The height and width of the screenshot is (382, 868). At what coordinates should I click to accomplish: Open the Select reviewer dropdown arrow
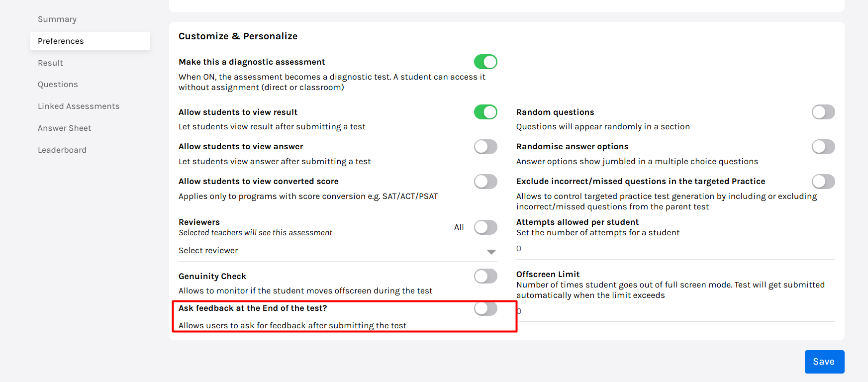(491, 252)
